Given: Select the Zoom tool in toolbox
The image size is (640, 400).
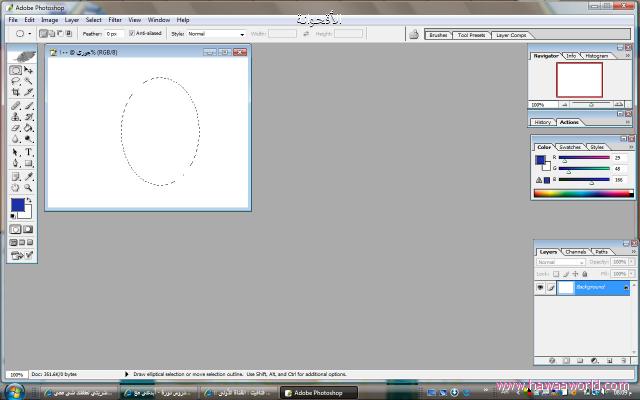Looking at the screenshot, I should coord(29,187).
